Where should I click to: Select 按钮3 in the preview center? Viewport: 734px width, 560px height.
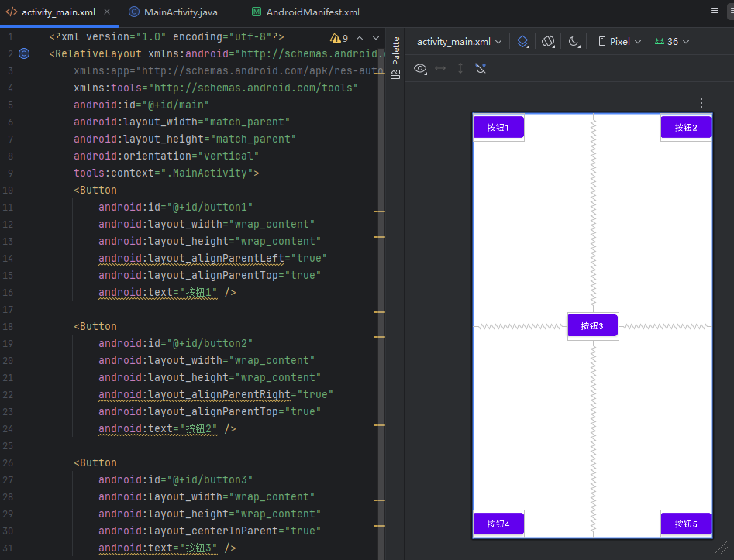[x=592, y=326]
